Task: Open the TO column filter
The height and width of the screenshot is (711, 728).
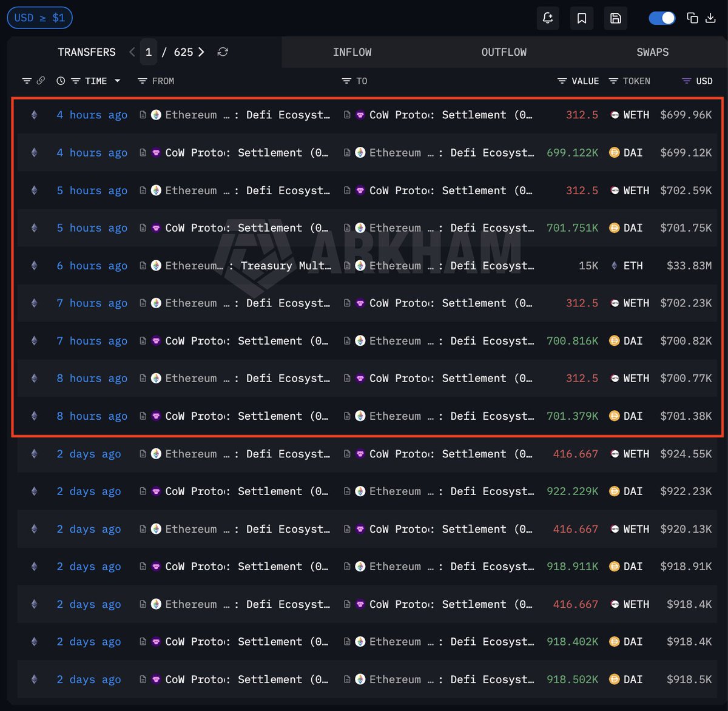Action: [x=346, y=81]
